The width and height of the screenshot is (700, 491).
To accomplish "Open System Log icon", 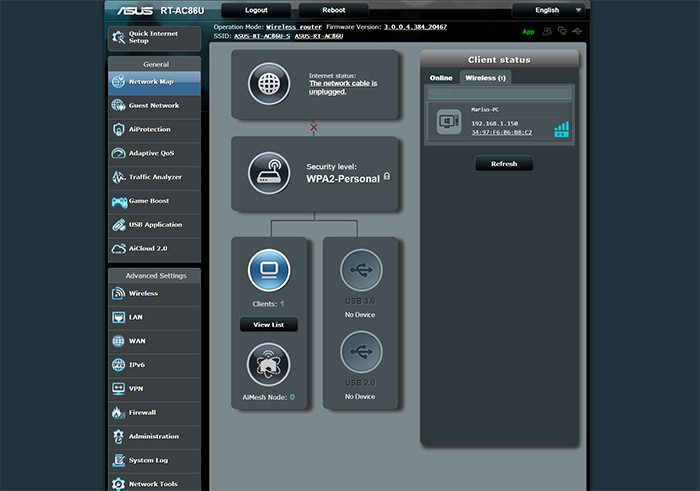I will [x=118, y=460].
